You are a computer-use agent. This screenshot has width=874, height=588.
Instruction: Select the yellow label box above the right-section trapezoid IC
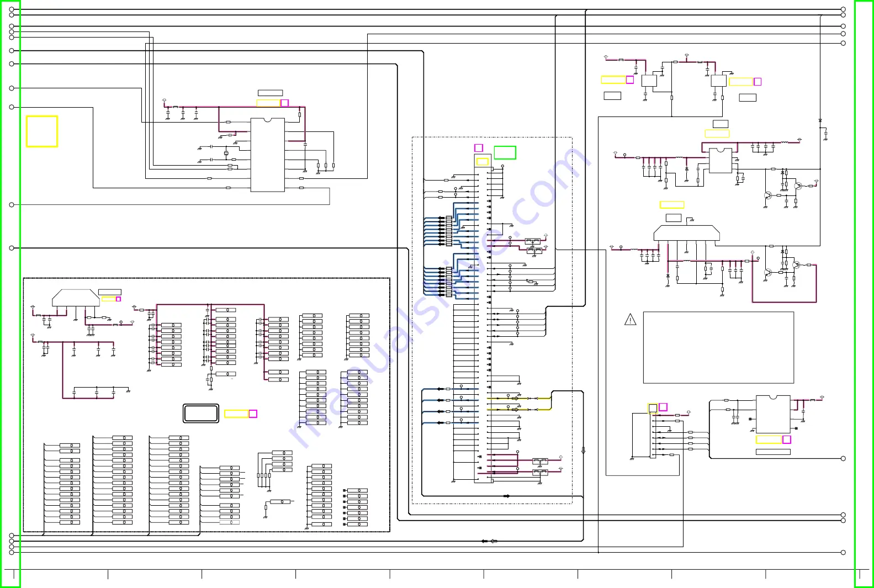pyautogui.click(x=672, y=205)
